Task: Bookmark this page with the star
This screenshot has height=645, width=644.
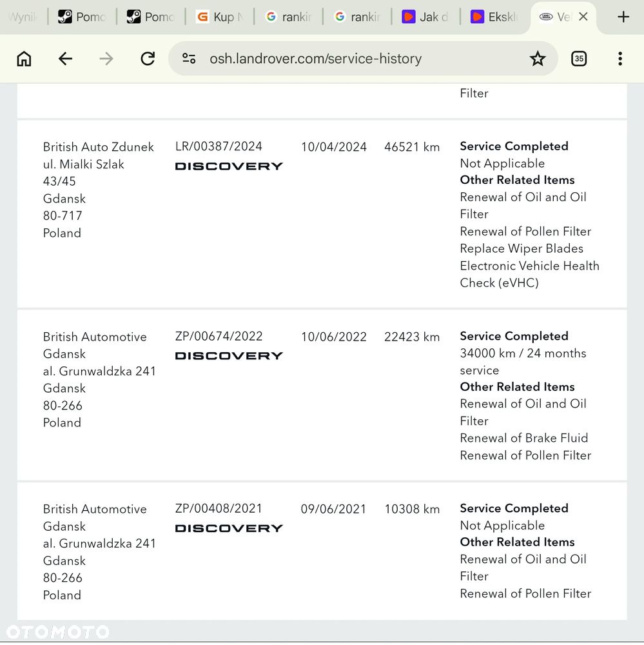Action: click(x=537, y=59)
